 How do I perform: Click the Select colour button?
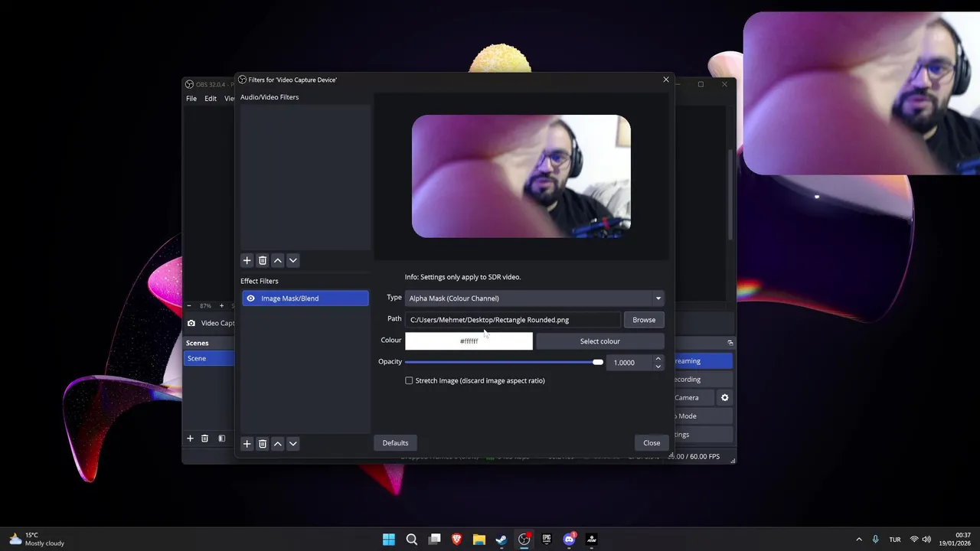click(600, 341)
